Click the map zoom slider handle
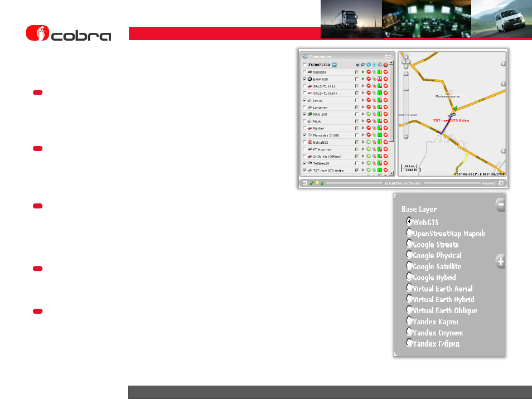Image resolution: width=532 pixels, height=399 pixels. click(x=406, y=90)
